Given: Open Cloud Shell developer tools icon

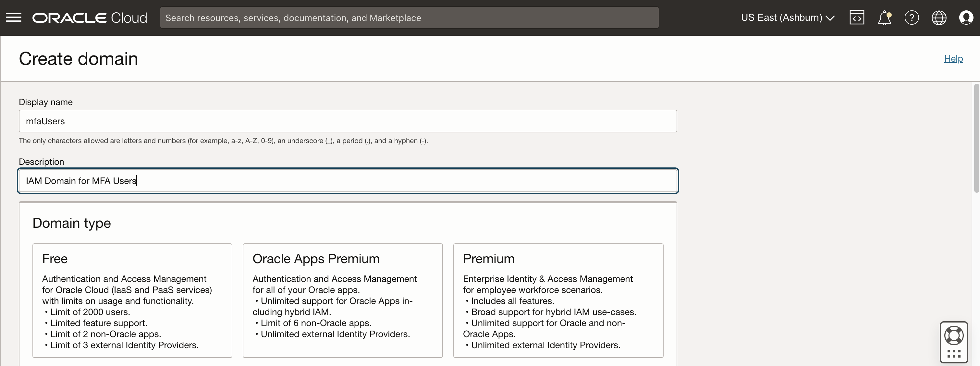Looking at the screenshot, I should click(x=857, y=18).
